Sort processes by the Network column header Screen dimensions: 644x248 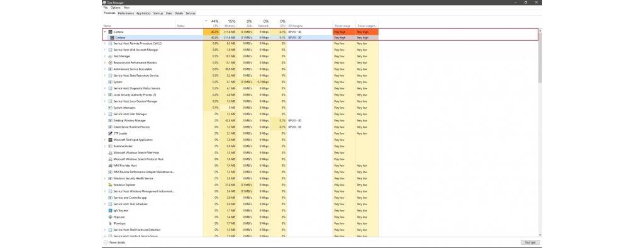(x=262, y=23)
